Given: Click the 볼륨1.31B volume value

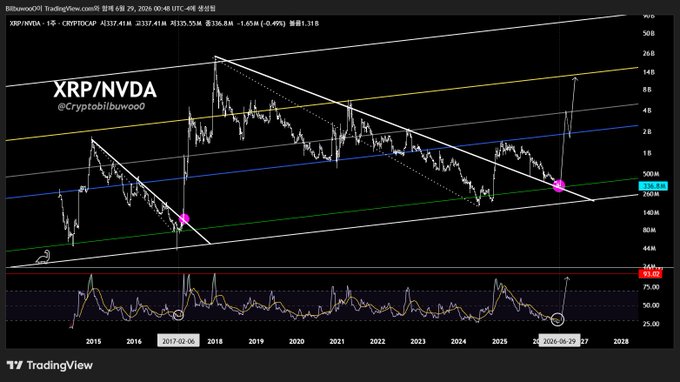Looking at the screenshot, I should click(x=304, y=23).
